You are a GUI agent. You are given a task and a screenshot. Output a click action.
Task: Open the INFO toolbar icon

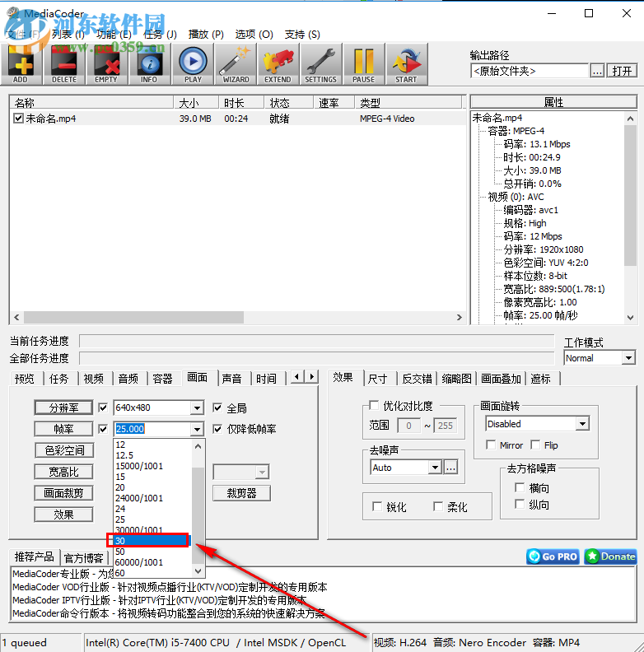(149, 64)
